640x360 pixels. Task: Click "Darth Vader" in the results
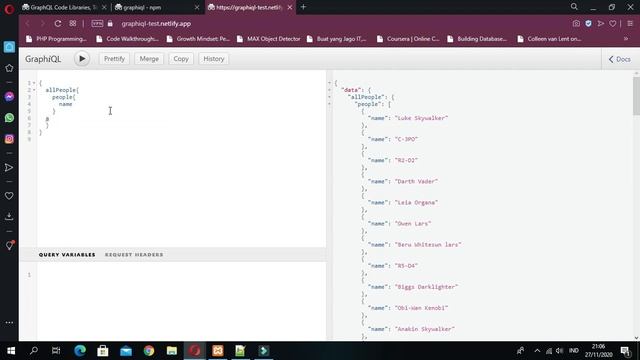click(x=416, y=181)
